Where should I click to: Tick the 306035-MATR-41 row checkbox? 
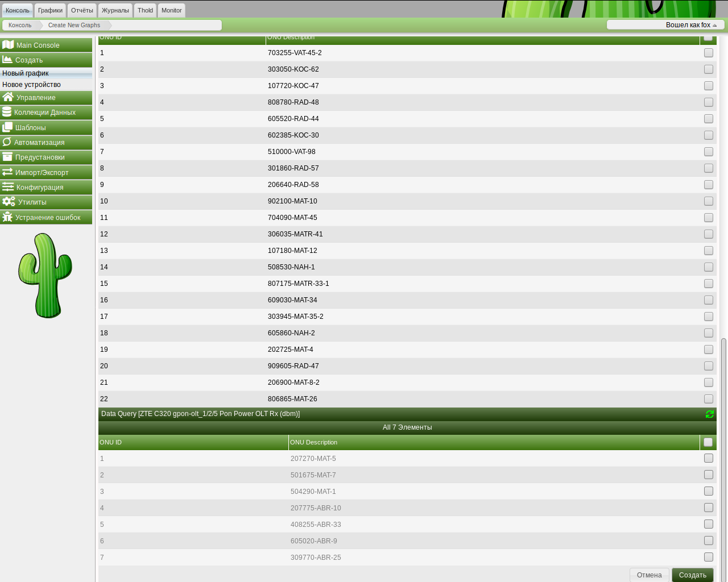point(708,234)
